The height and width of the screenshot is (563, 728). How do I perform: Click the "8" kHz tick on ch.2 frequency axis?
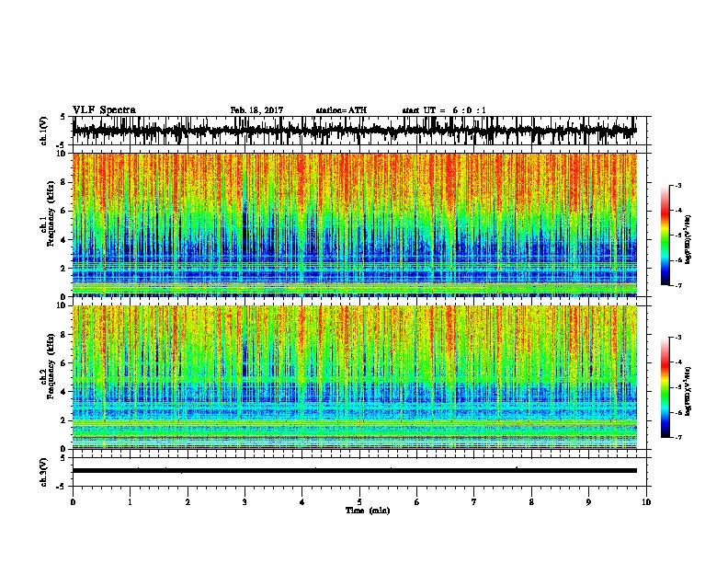click(65, 335)
